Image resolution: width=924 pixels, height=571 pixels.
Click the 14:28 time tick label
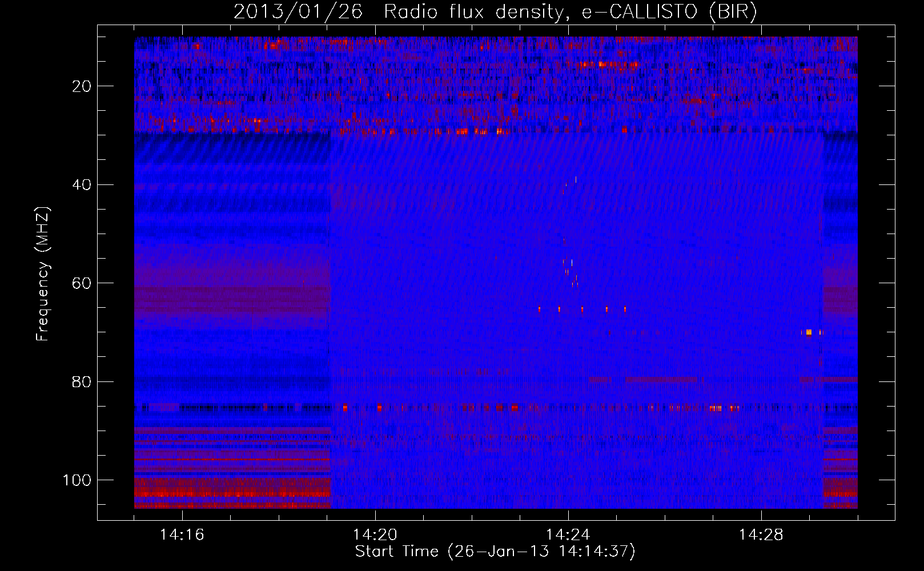[761, 535]
